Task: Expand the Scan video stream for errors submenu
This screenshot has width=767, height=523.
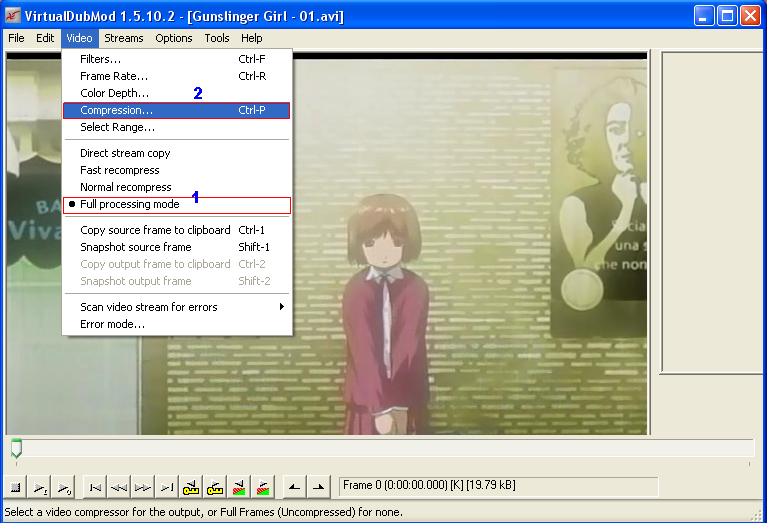Action: [x=177, y=307]
